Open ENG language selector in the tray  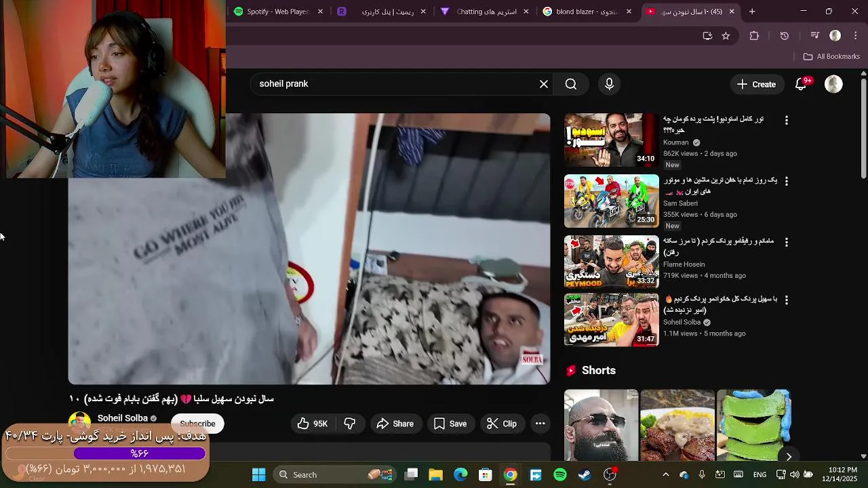tap(759, 475)
